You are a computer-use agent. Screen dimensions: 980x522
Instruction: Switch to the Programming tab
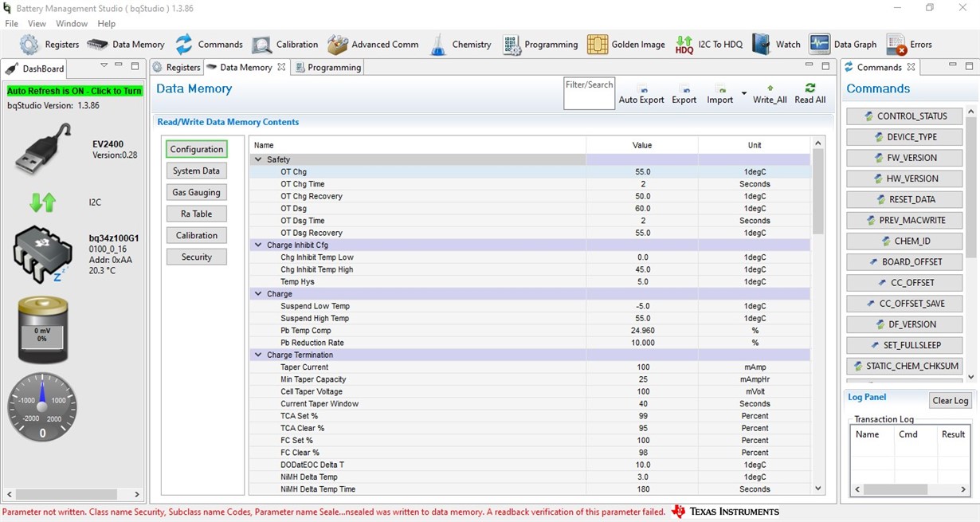pyautogui.click(x=327, y=68)
